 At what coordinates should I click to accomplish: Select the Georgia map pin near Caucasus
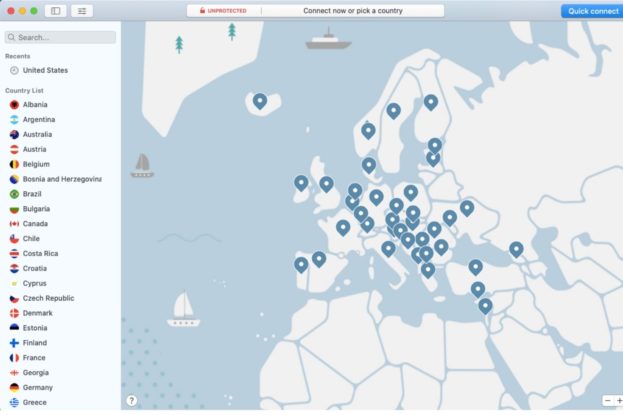pos(516,249)
